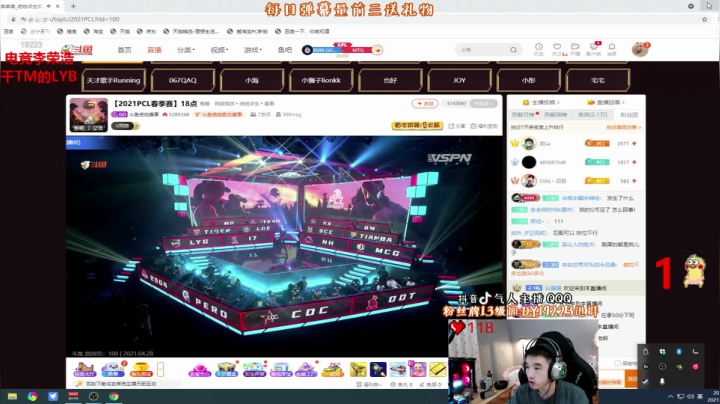Viewport: 720px width, 404px height.
Task: Open OBS Studio from the taskbar
Action: 93,396
